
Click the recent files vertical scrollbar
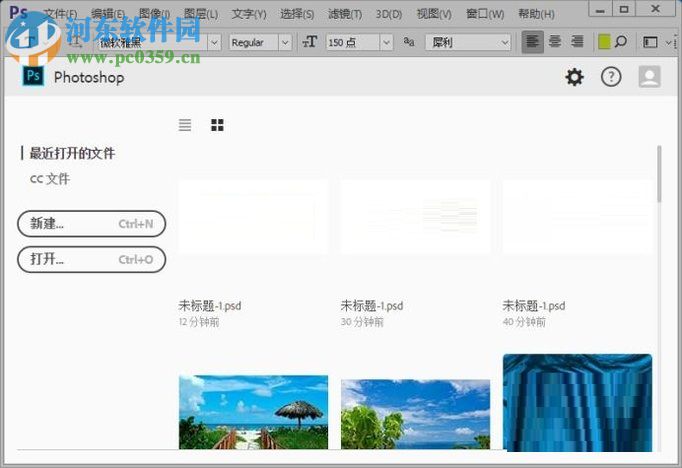pyautogui.click(x=659, y=174)
